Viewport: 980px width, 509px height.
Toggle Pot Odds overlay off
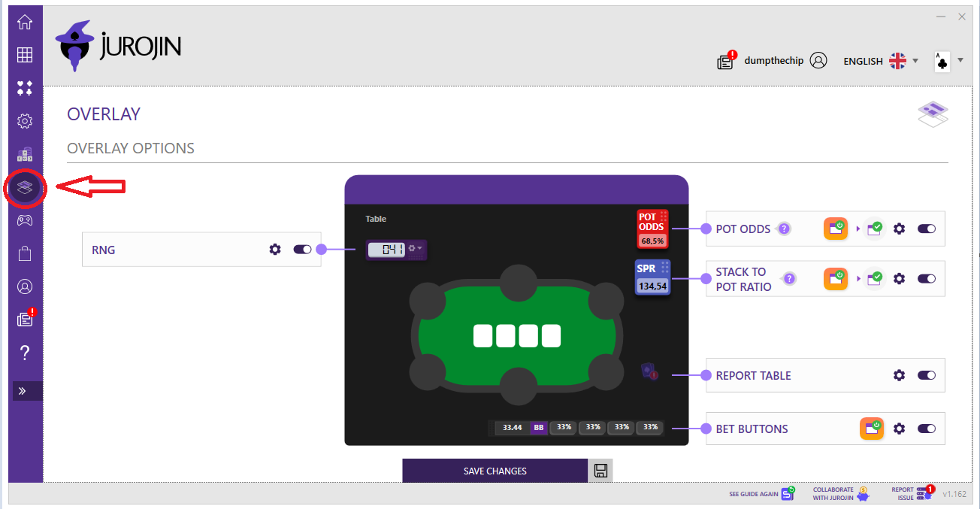[927, 229]
